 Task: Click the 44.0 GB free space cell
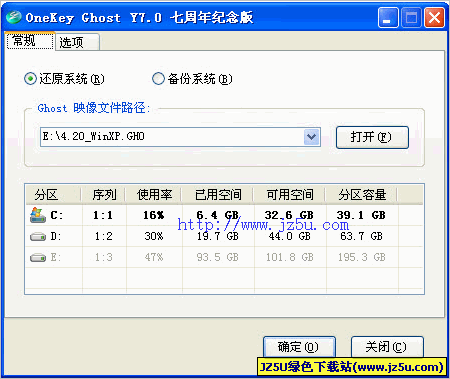pos(289,237)
